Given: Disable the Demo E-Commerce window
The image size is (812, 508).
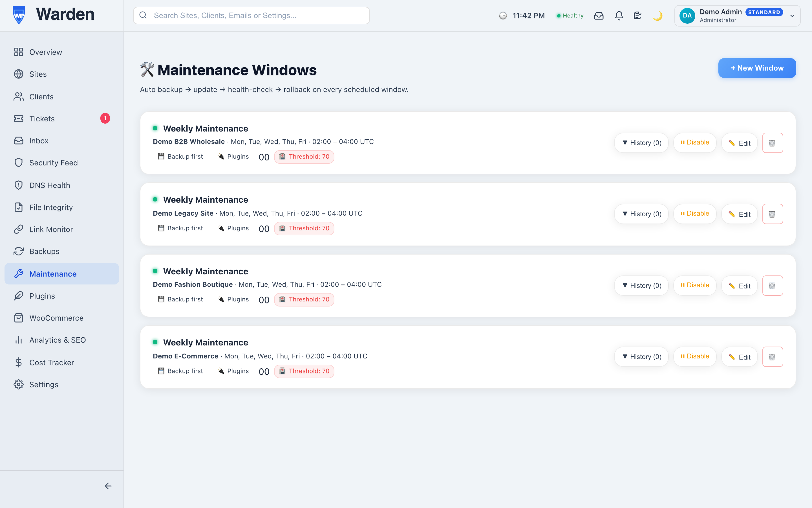Looking at the screenshot, I should pyautogui.click(x=694, y=357).
